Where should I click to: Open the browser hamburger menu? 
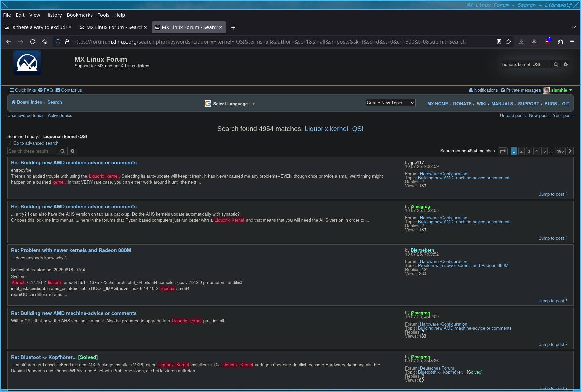[x=572, y=42]
